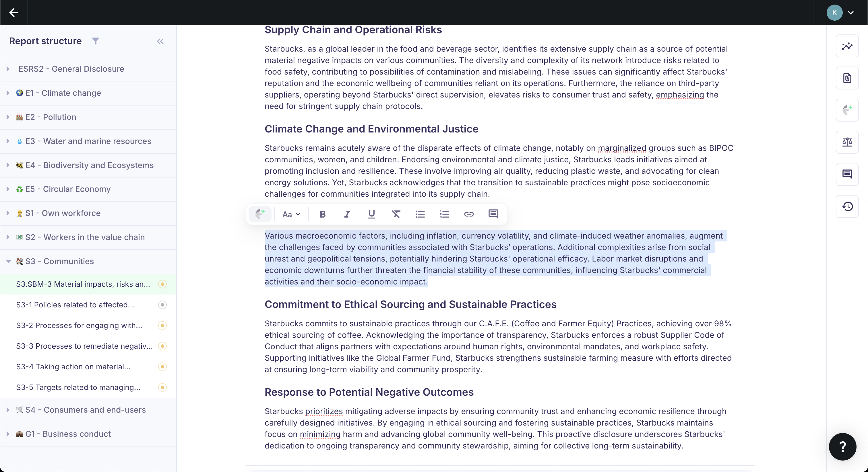Apply italic formatting to selection
Image resolution: width=868 pixels, height=472 pixels.
click(347, 214)
